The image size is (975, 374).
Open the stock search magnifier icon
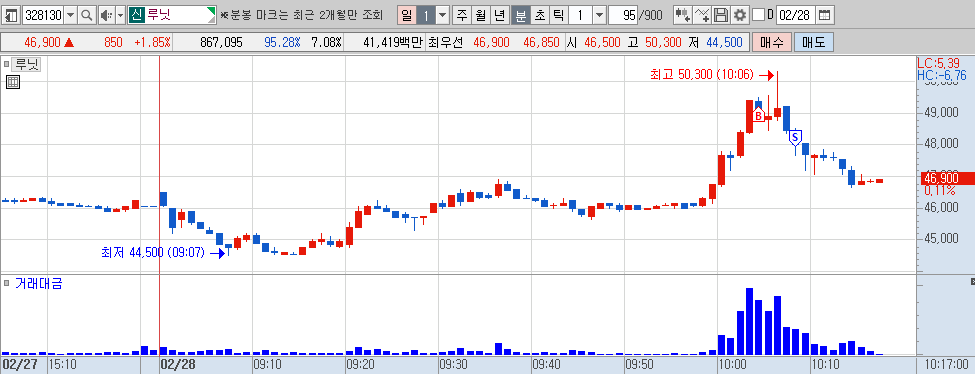point(87,15)
